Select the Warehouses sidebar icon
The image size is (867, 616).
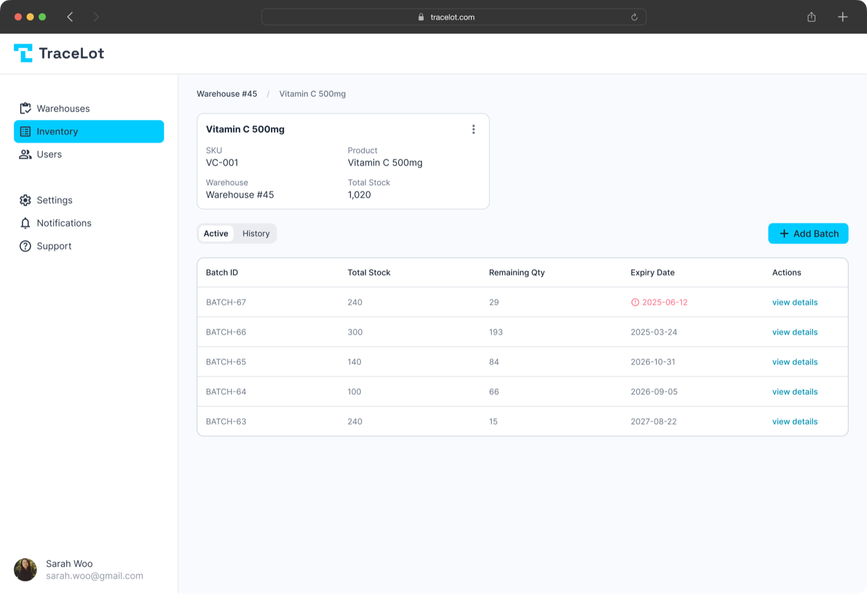click(25, 108)
